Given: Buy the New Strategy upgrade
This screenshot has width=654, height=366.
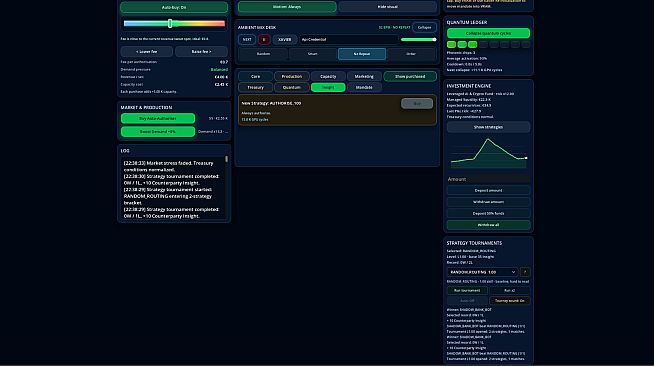Looking at the screenshot, I should pyautogui.click(x=417, y=103).
